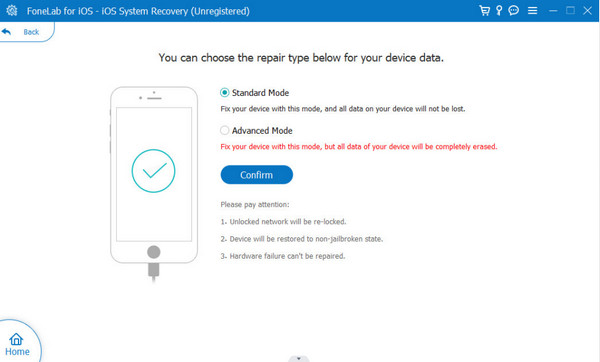Open the feedback chat bubble icon

[x=514, y=10]
